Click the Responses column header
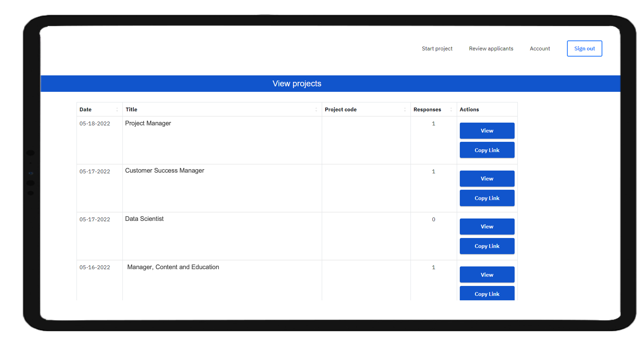This screenshot has width=644, height=362. pyautogui.click(x=434, y=110)
